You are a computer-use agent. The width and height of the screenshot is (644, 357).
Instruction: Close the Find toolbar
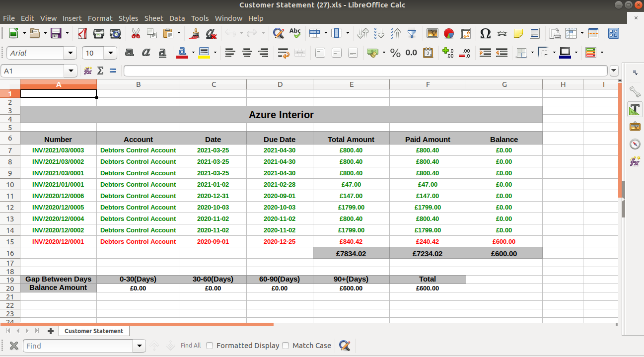pyautogui.click(x=14, y=346)
